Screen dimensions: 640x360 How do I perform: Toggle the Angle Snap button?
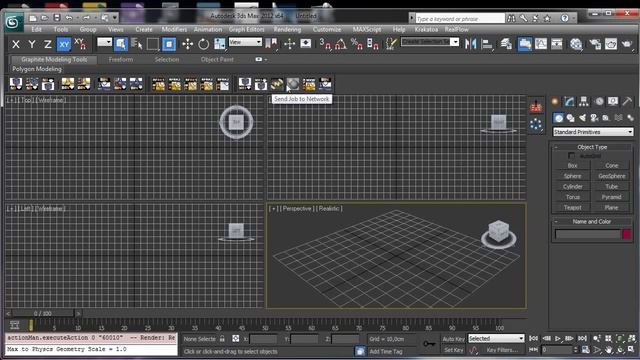coord(341,44)
